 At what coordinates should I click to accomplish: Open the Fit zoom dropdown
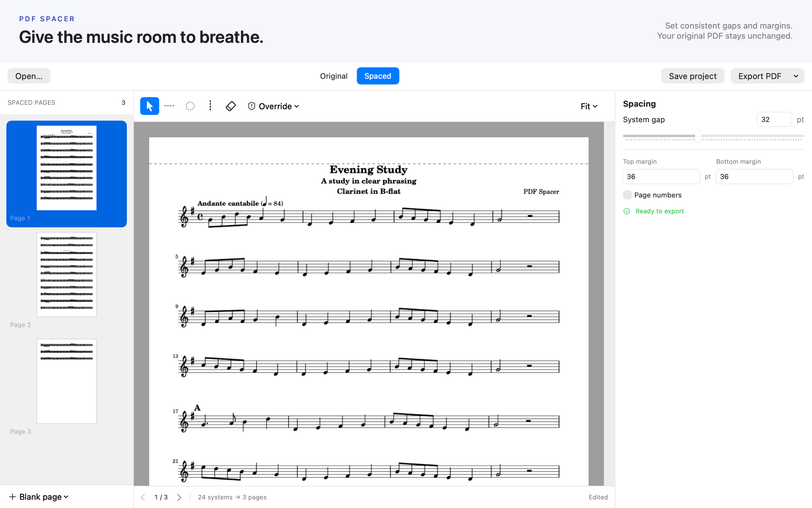[x=589, y=106]
